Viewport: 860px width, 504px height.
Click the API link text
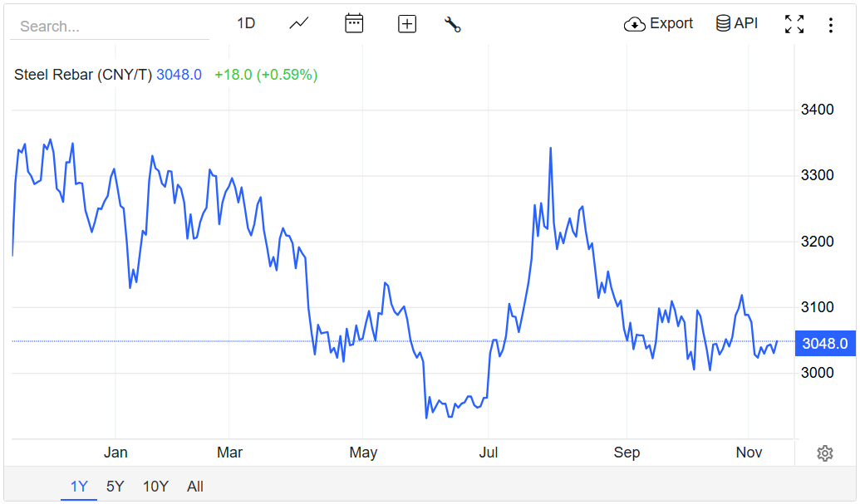[746, 23]
